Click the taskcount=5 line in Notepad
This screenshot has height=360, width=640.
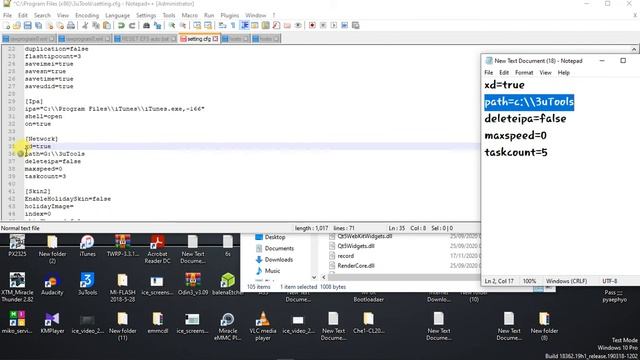pyautogui.click(x=516, y=152)
